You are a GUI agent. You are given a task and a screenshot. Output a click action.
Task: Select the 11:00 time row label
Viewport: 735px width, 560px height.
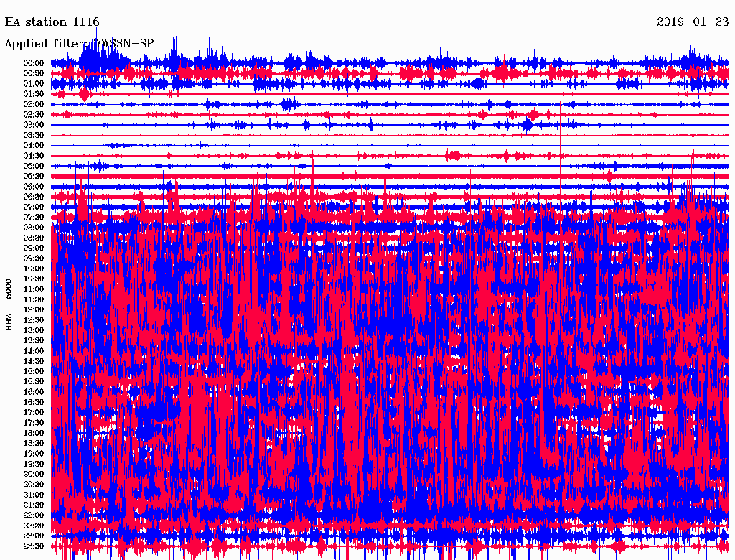click(x=34, y=289)
